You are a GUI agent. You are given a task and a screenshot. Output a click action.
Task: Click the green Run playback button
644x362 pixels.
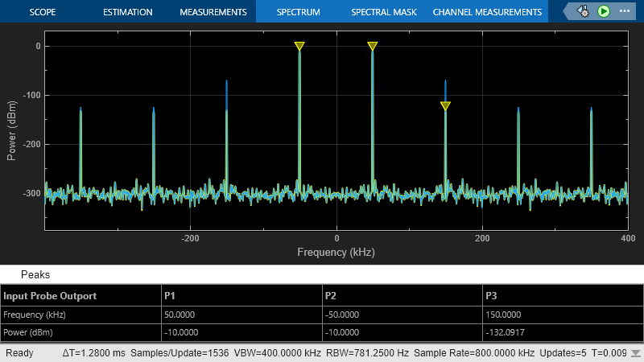pos(604,11)
